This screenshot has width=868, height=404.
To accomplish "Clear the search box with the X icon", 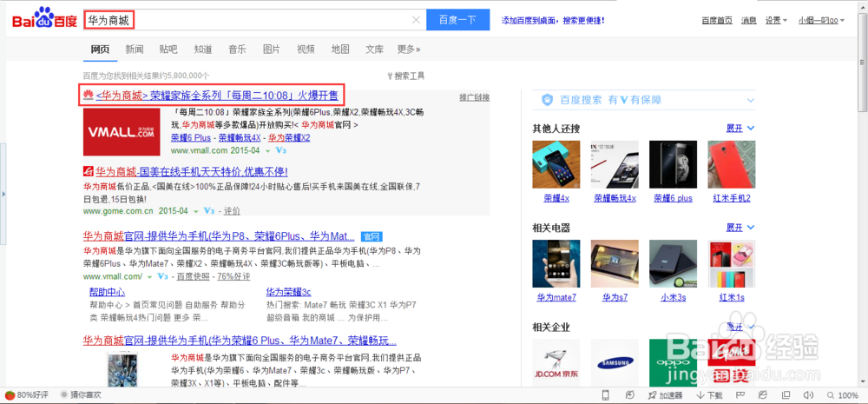I will pyautogui.click(x=417, y=21).
